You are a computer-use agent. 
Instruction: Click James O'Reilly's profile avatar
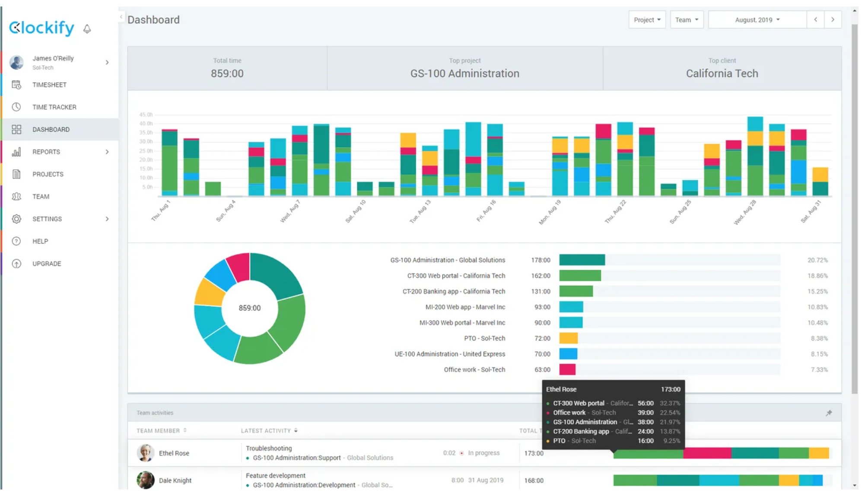(x=17, y=63)
